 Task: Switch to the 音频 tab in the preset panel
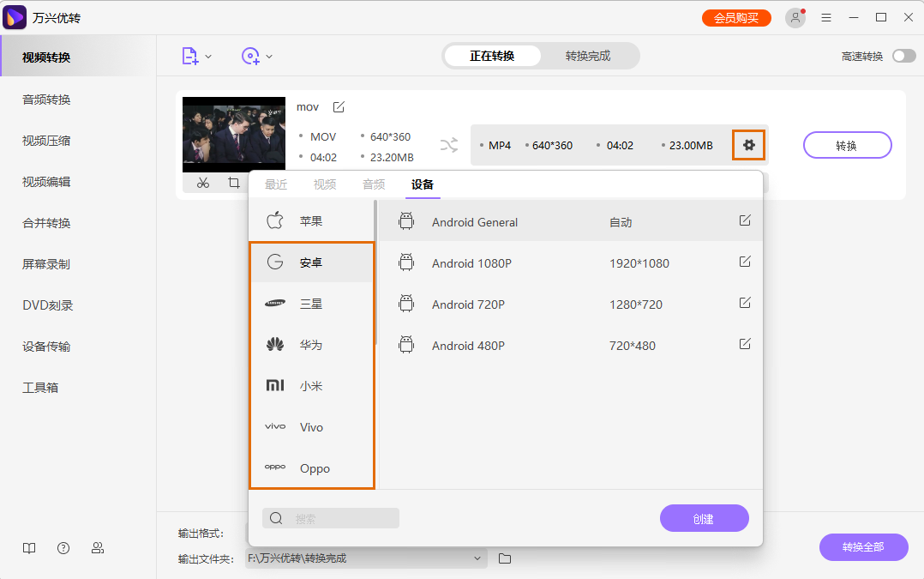373,183
